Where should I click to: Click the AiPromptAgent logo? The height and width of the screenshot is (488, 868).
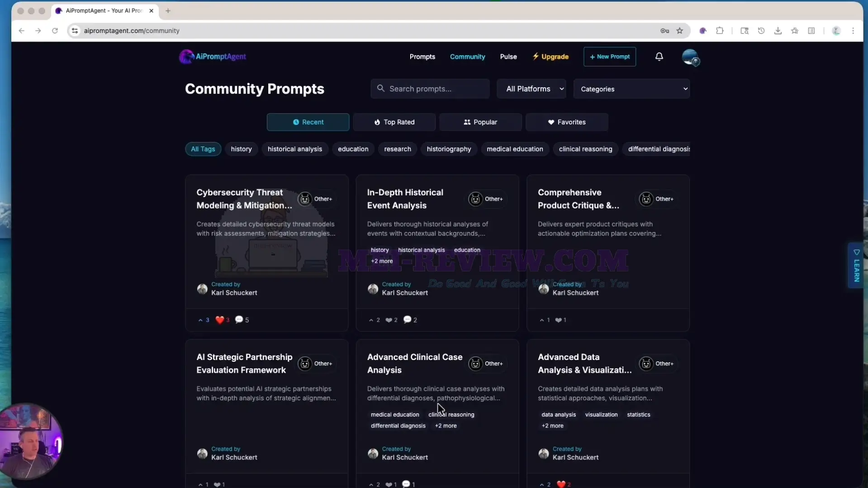(x=213, y=57)
